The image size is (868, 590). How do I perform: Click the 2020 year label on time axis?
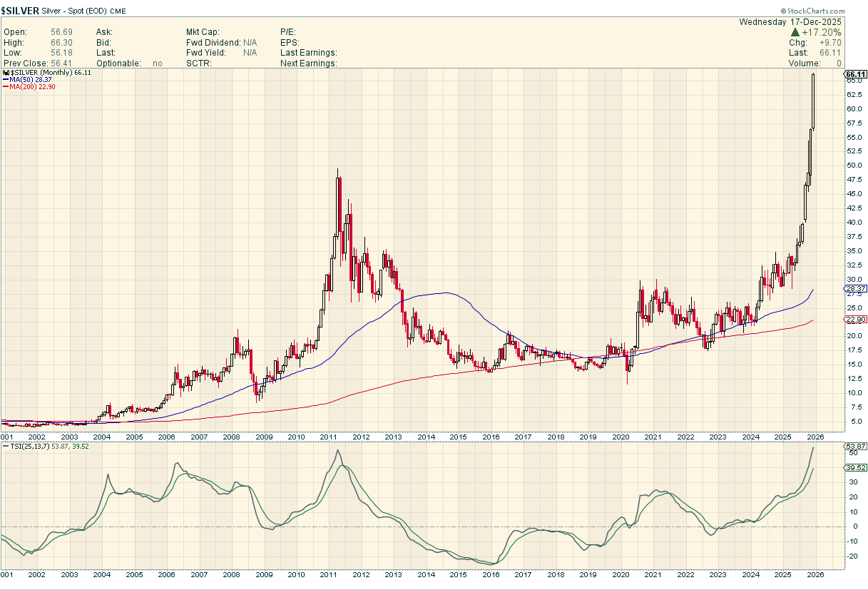pos(621,437)
